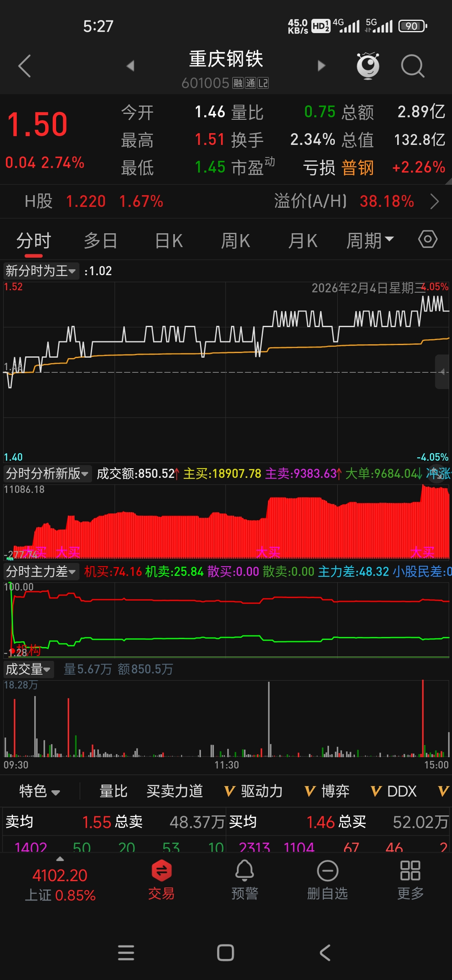Screen dimensions: 452x980
Task: Tap Android system back button
Action: coord(325,953)
